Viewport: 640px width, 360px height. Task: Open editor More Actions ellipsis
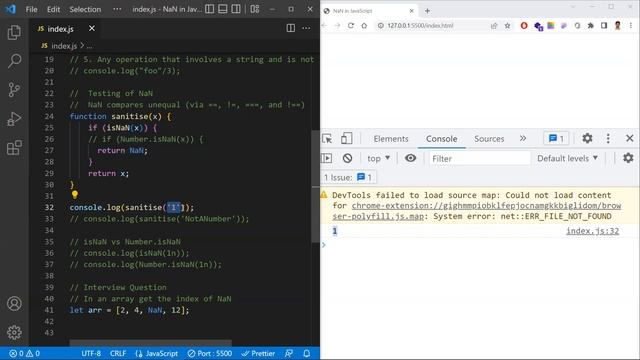coord(306,28)
